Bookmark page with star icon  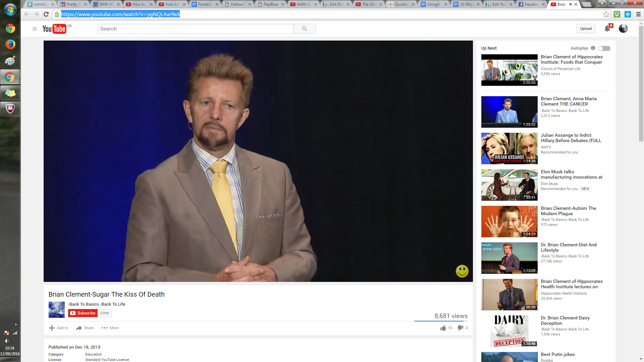pyautogui.click(x=606, y=14)
